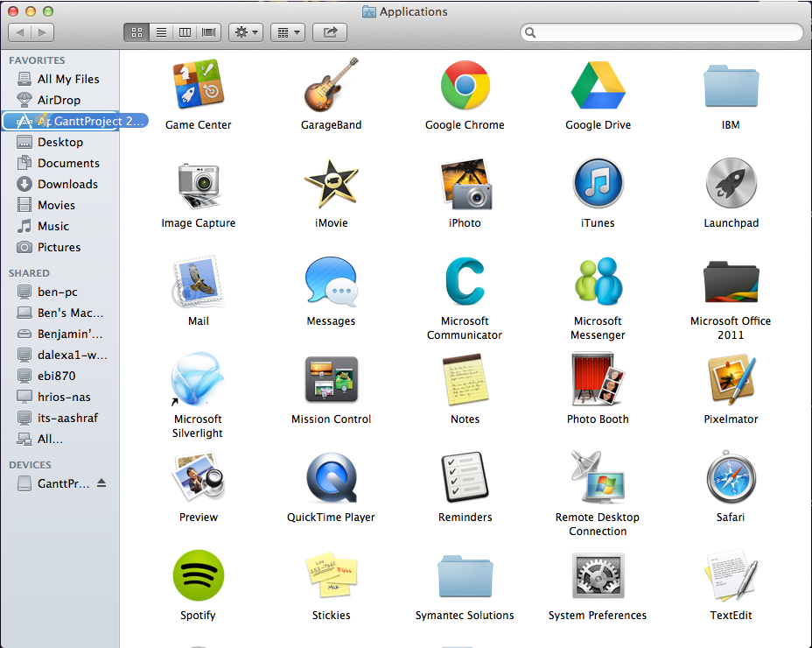The height and width of the screenshot is (648, 812).
Task: Open the QuickTime Player icon
Action: pos(331,477)
